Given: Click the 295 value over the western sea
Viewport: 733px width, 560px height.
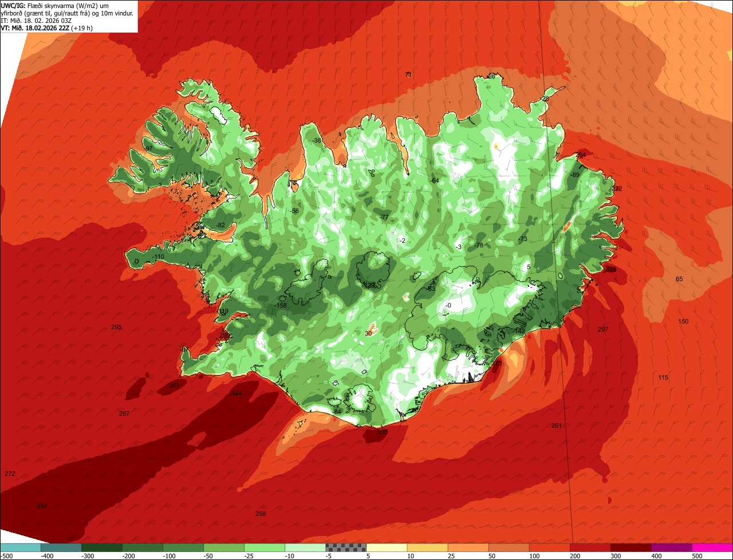Looking at the screenshot, I should (x=116, y=328).
